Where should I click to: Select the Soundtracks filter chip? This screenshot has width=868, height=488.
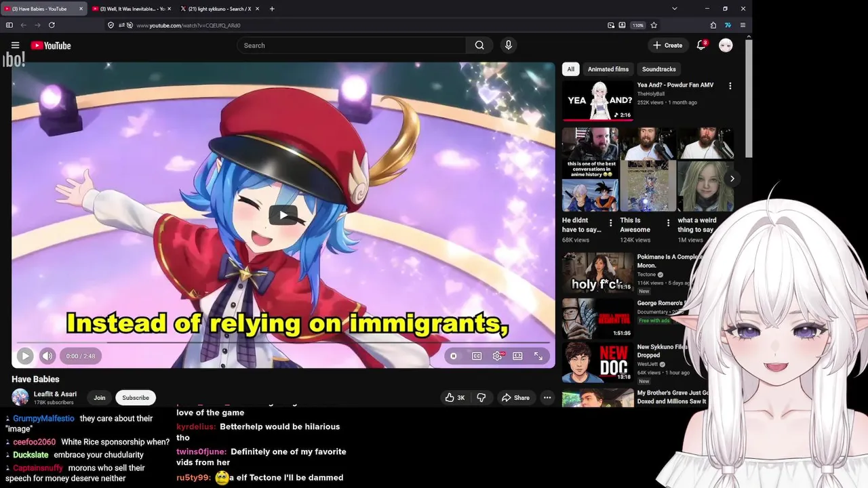point(659,69)
